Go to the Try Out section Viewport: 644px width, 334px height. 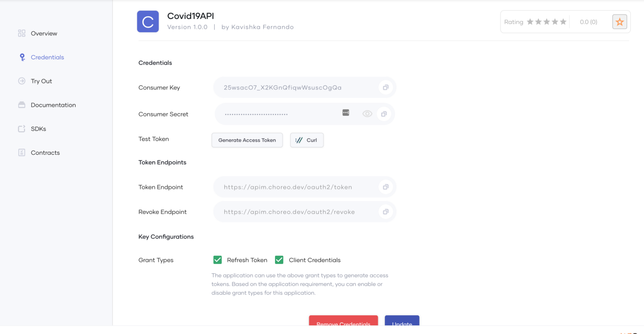(41, 81)
